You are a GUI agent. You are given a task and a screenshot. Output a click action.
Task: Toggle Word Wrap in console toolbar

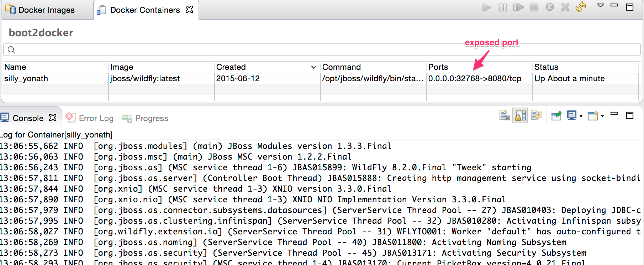536,115
